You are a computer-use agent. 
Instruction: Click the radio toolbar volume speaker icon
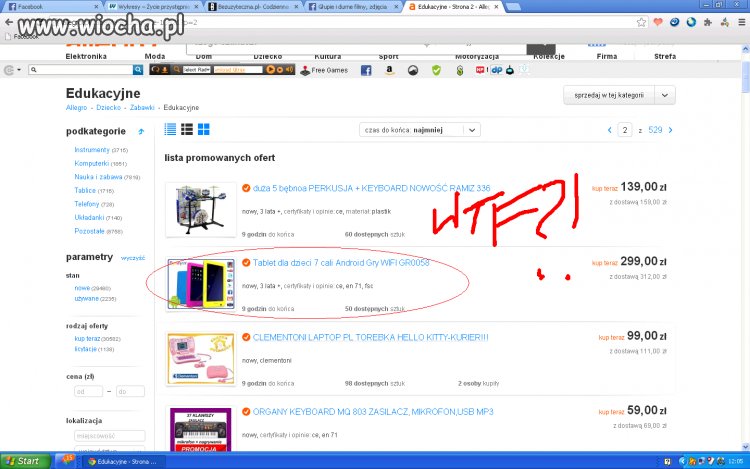coord(289,70)
